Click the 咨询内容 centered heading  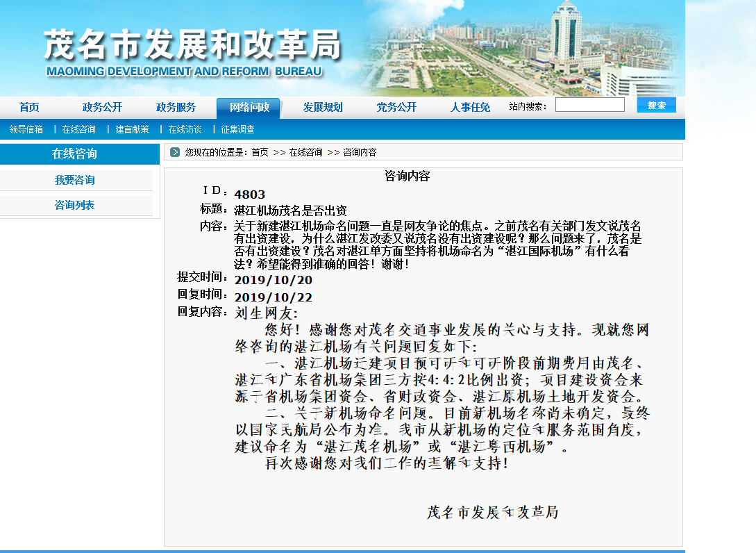click(407, 176)
